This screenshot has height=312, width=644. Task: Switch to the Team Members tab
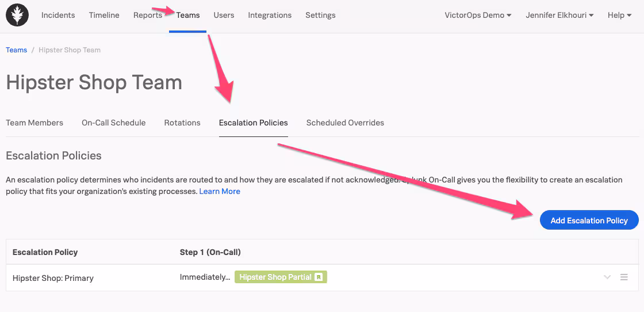point(34,123)
